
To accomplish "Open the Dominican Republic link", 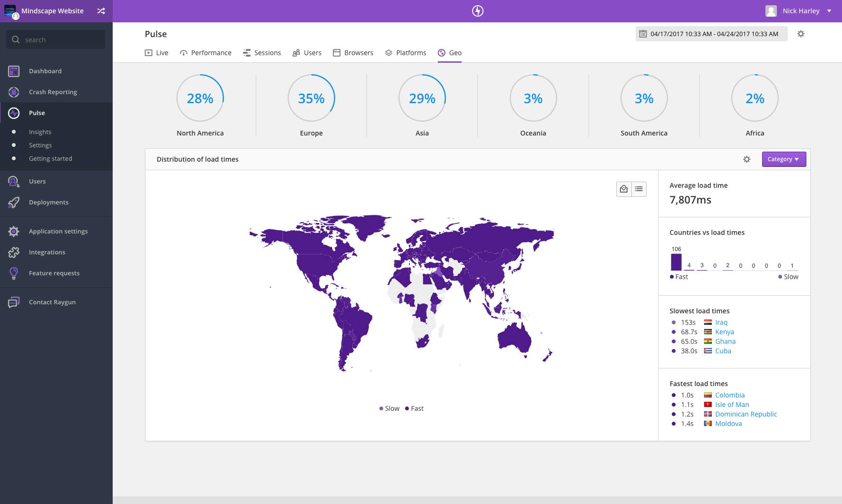I will pos(746,414).
